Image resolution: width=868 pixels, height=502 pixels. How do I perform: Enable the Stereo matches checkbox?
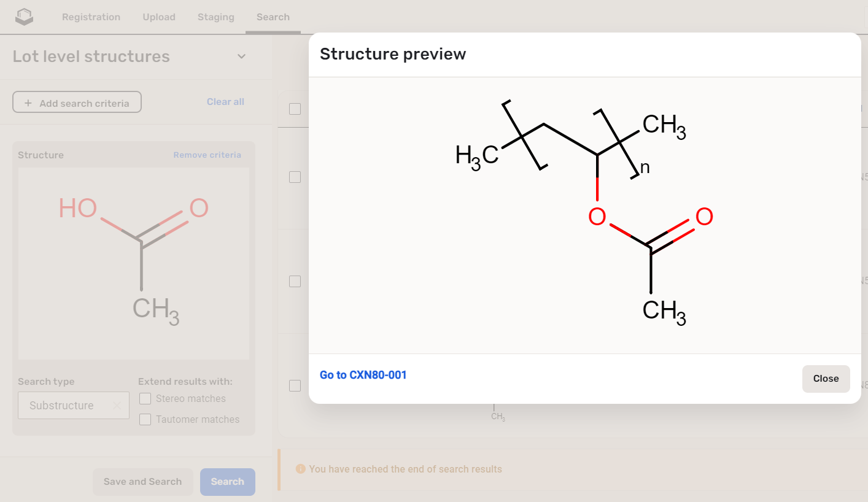(x=145, y=398)
